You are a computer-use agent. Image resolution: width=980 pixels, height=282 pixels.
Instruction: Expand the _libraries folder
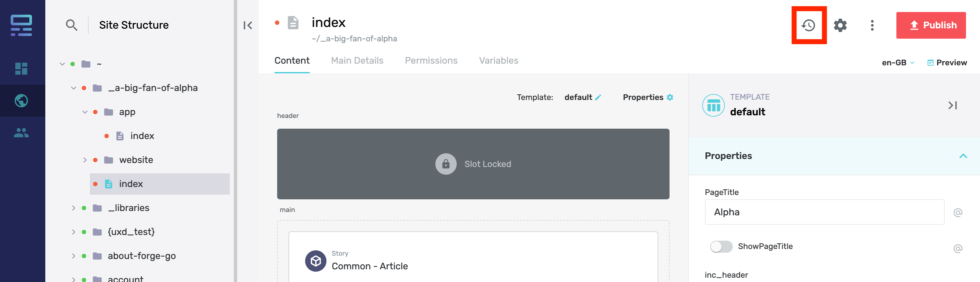[x=73, y=208]
